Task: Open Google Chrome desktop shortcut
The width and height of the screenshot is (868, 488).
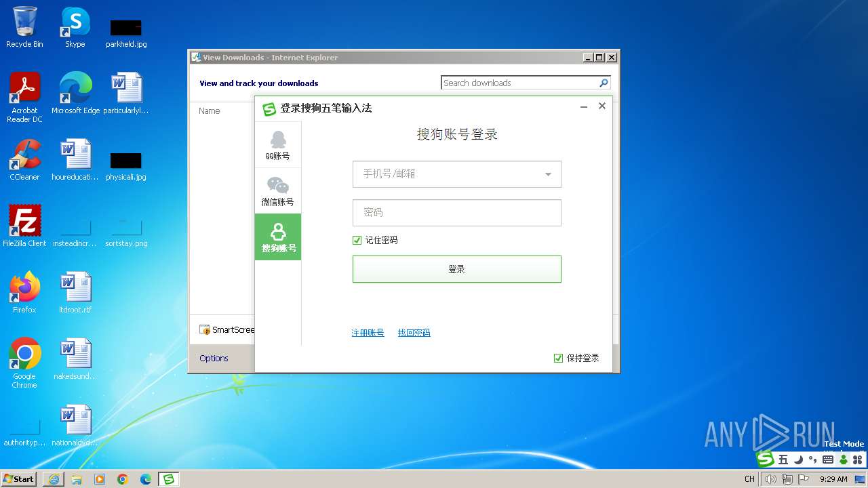Action: (24, 363)
